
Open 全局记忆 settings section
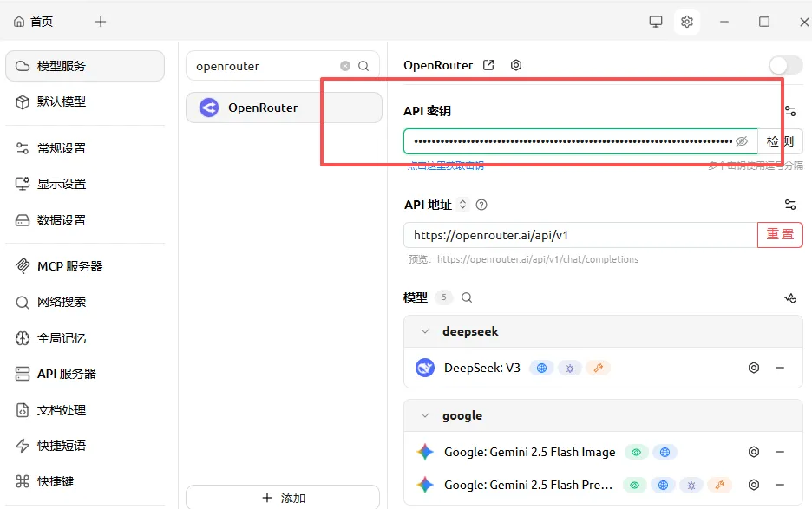pos(85,338)
